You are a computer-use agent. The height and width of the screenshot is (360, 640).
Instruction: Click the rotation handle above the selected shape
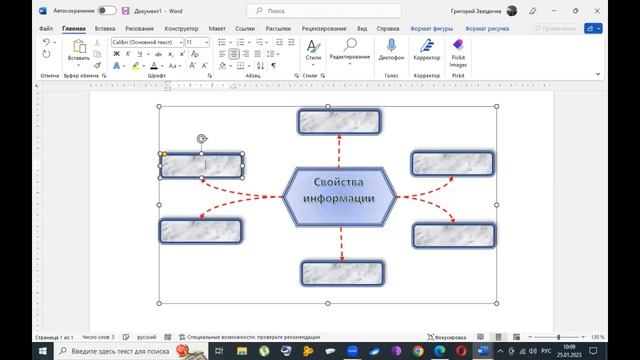pos(202,139)
